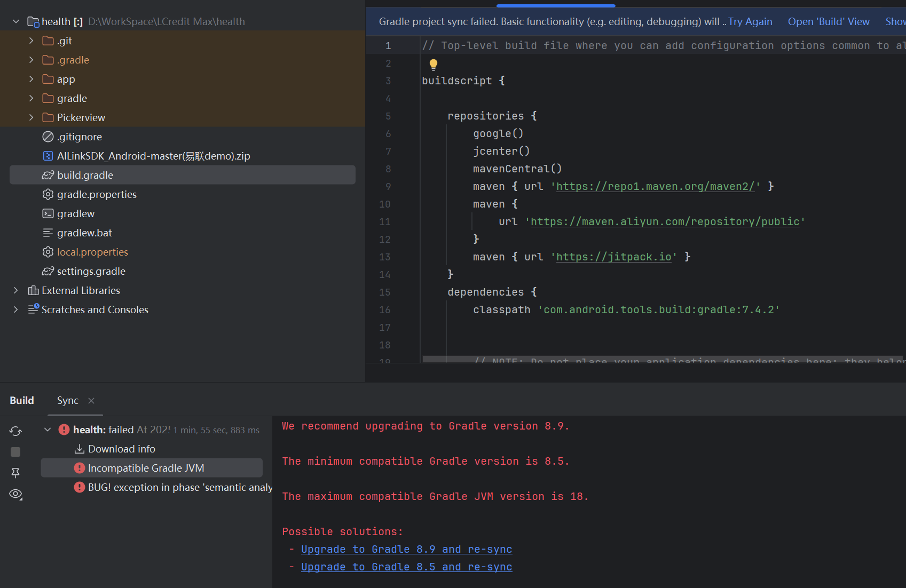The image size is (906, 588).
Task: Collapse the health: failed build node
Action: tap(48, 430)
